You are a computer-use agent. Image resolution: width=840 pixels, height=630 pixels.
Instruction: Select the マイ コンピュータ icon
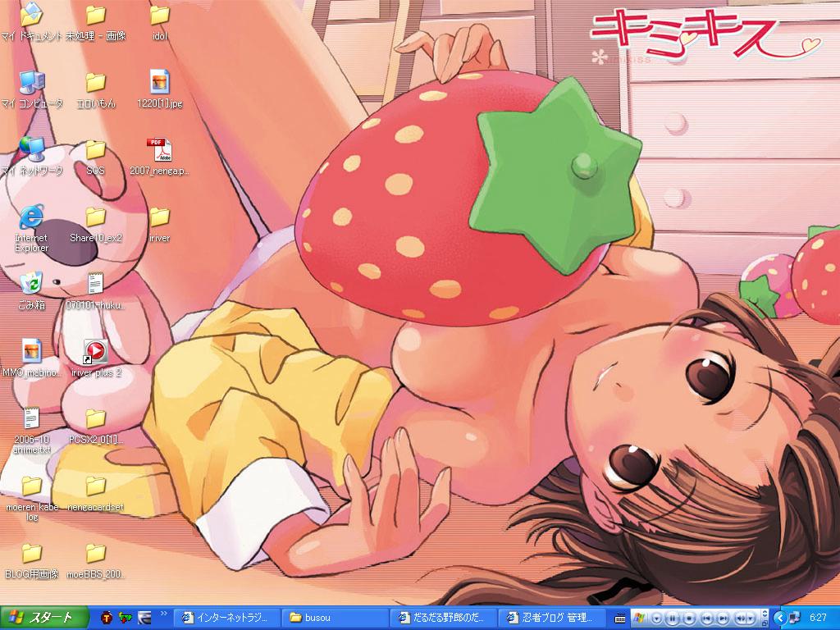(x=32, y=89)
